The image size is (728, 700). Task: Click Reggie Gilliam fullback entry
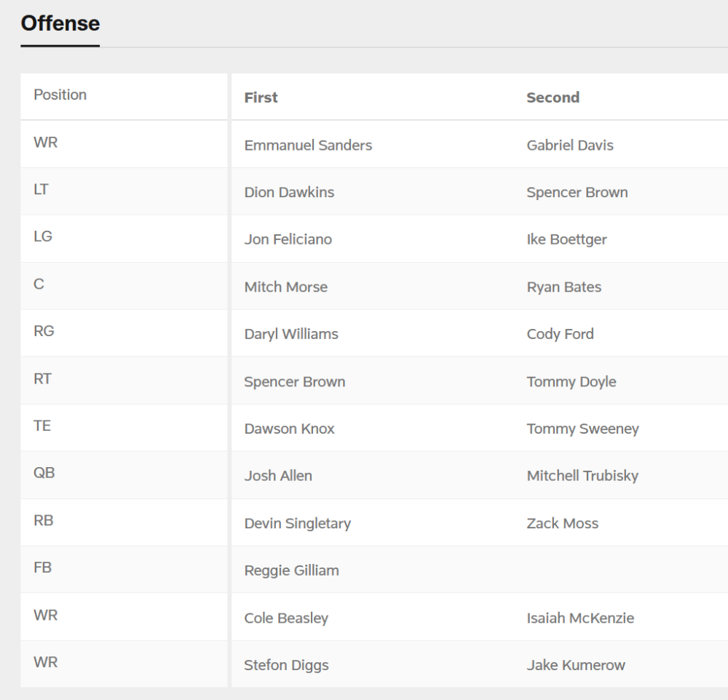pyautogui.click(x=291, y=570)
